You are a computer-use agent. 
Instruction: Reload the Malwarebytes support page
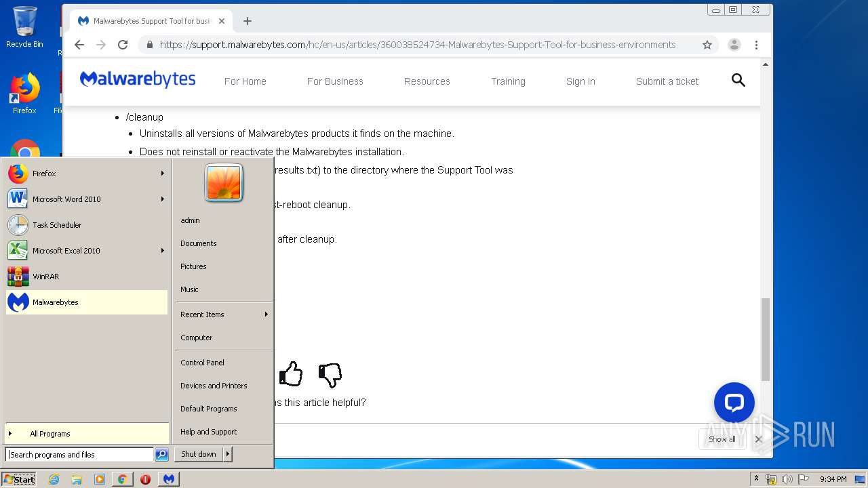(x=123, y=45)
